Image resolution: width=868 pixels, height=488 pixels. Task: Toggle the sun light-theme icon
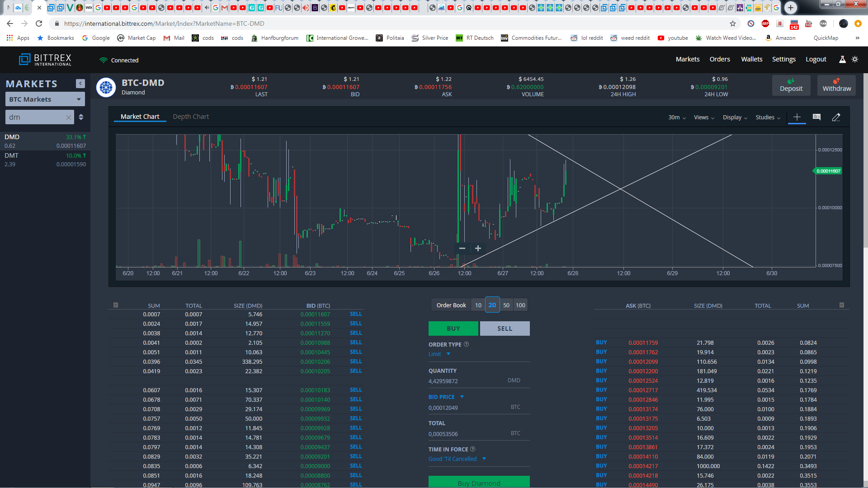pos(855,59)
